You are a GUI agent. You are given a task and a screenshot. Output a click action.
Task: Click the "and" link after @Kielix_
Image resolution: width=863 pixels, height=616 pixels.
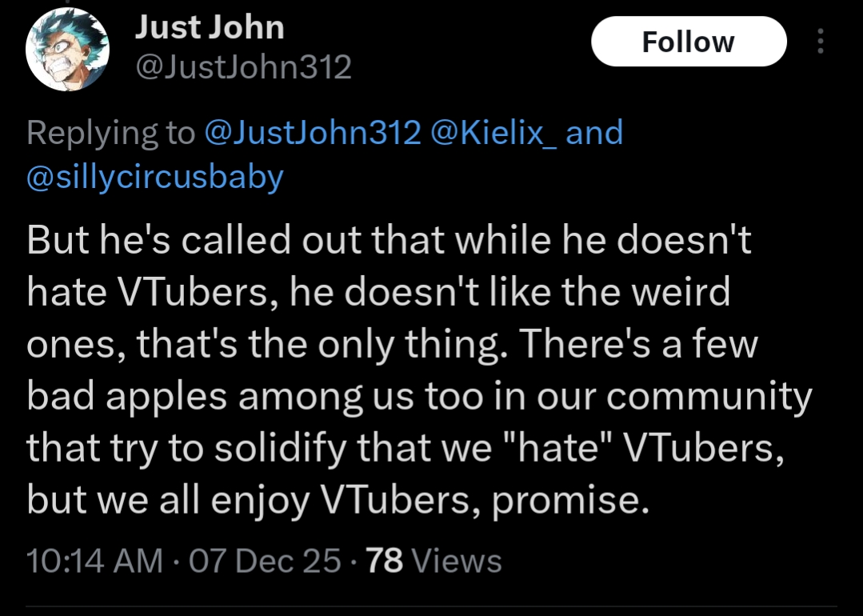click(x=594, y=132)
